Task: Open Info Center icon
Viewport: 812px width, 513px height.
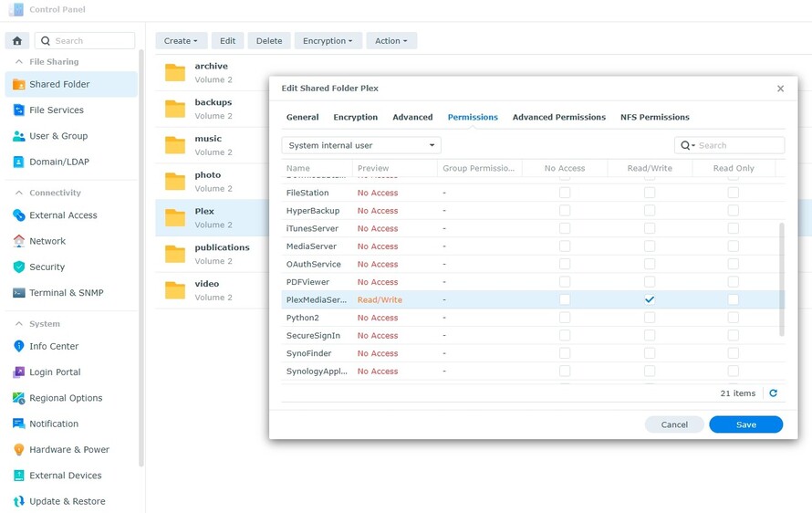Action: [18, 346]
